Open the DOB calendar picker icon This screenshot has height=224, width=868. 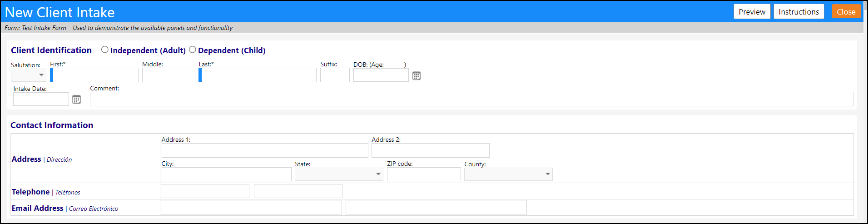click(417, 75)
